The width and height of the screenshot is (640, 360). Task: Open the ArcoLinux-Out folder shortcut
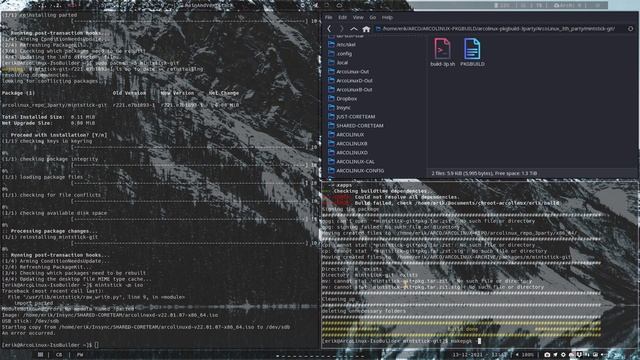(349, 71)
